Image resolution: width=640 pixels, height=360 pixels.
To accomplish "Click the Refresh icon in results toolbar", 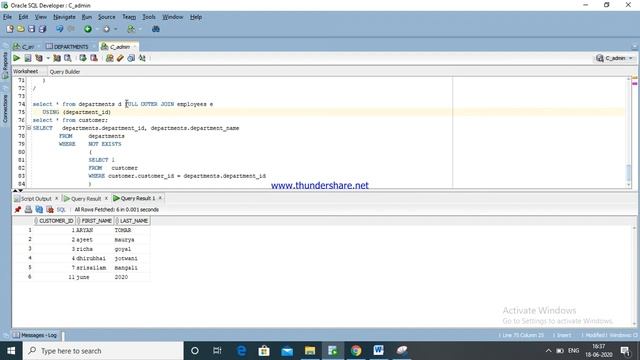I will pyautogui.click(x=39, y=209).
